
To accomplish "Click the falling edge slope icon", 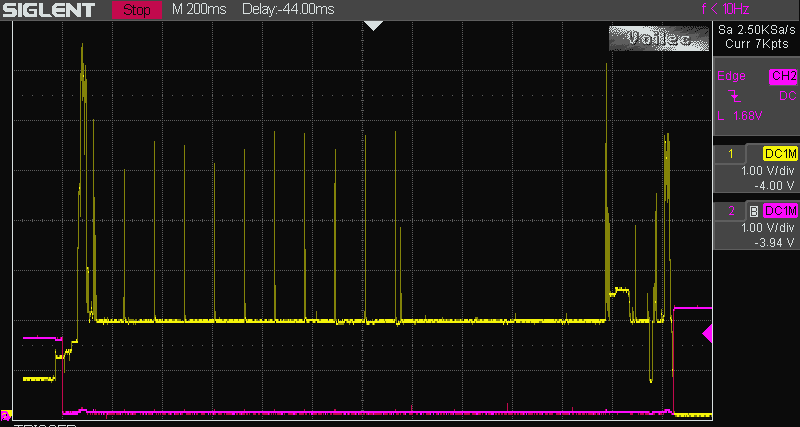I will pyautogui.click(x=734, y=95).
